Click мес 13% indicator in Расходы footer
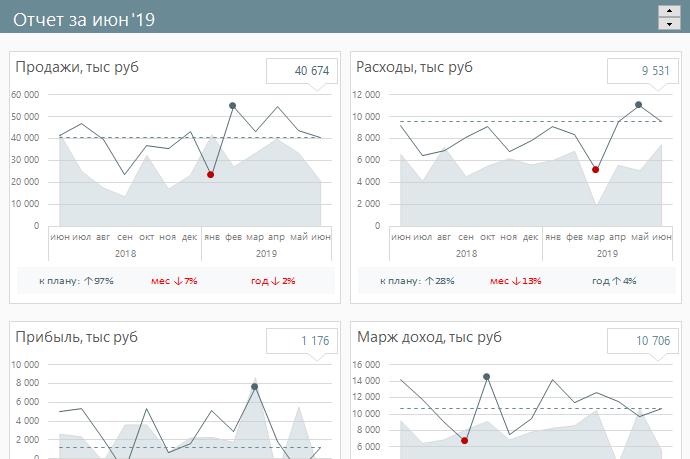This screenshot has height=459, width=690. [516, 281]
